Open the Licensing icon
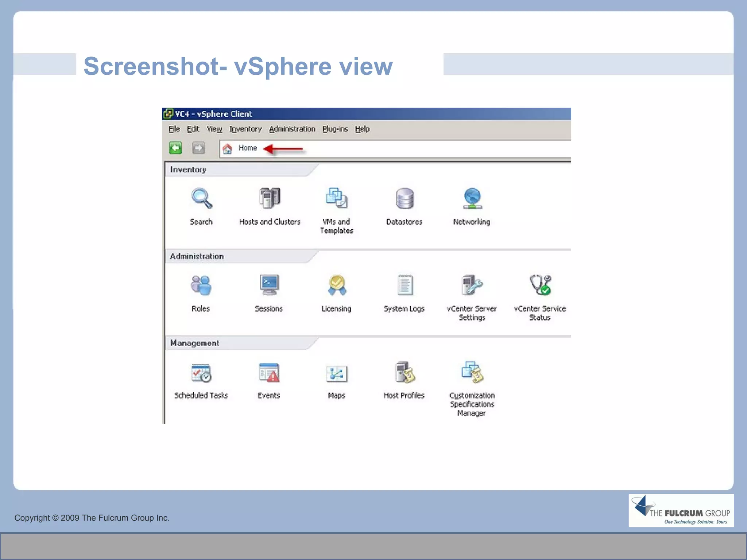Image resolution: width=747 pixels, height=560 pixels. [337, 285]
